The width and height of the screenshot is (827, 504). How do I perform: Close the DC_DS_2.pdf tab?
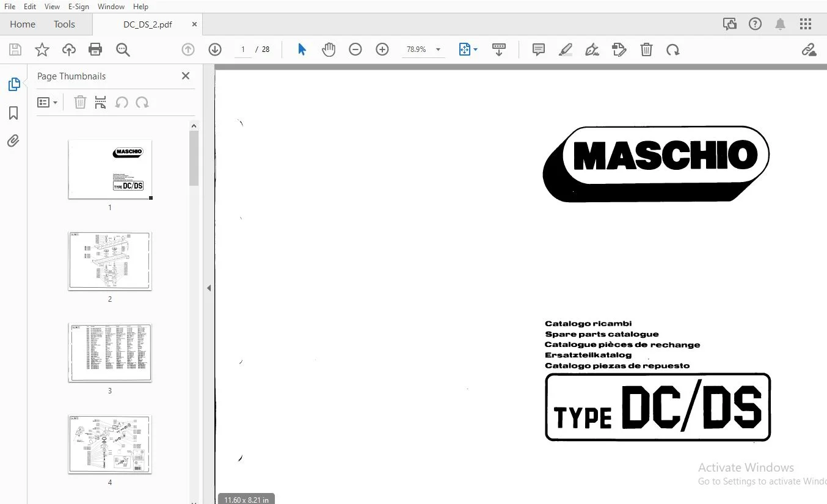tap(194, 24)
